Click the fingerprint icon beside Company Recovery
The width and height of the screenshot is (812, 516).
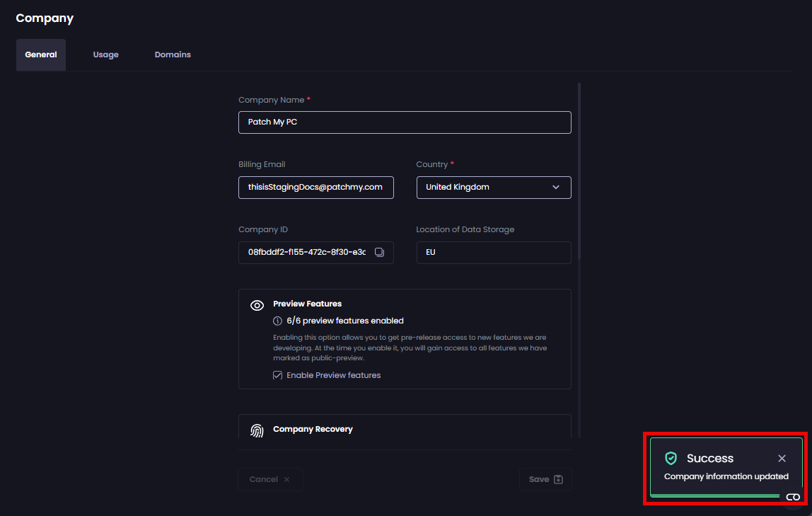pyautogui.click(x=257, y=429)
